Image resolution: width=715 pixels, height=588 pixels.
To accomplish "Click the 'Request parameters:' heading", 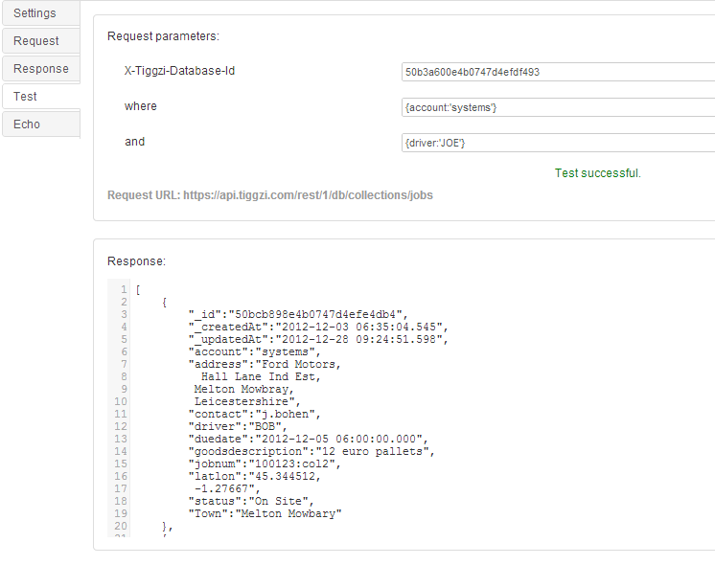I will (163, 36).
